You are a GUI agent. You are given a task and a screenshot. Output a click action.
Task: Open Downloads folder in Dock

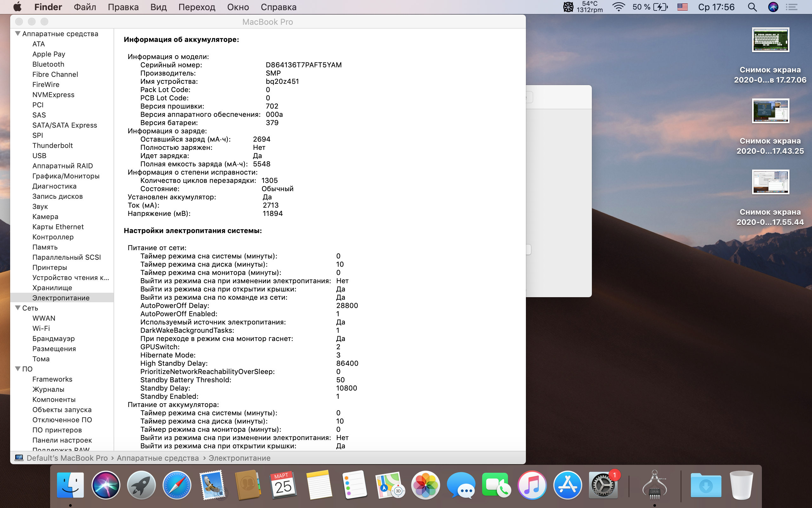(x=706, y=485)
